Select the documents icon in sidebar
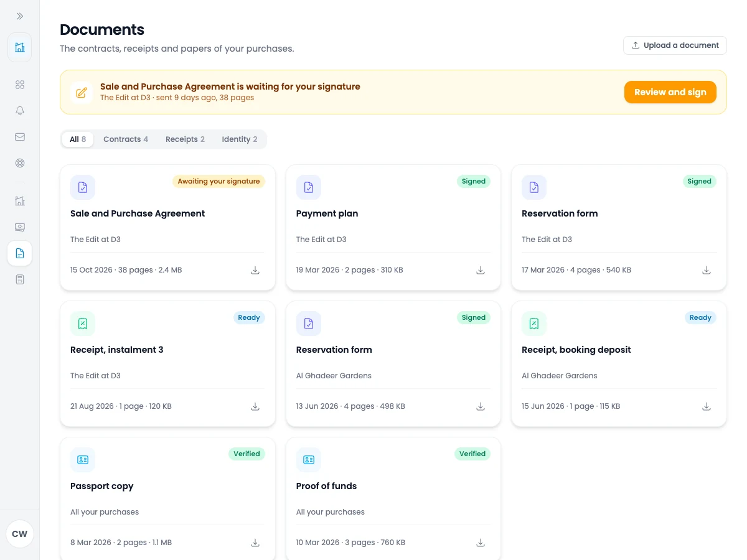The width and height of the screenshot is (747, 560). pyautogui.click(x=20, y=253)
